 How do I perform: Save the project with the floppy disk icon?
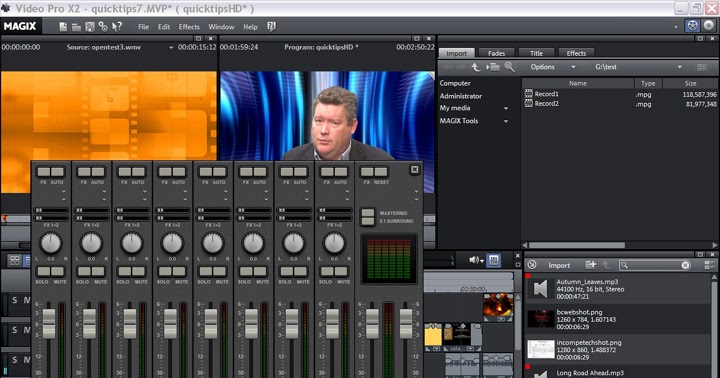pyautogui.click(x=90, y=27)
